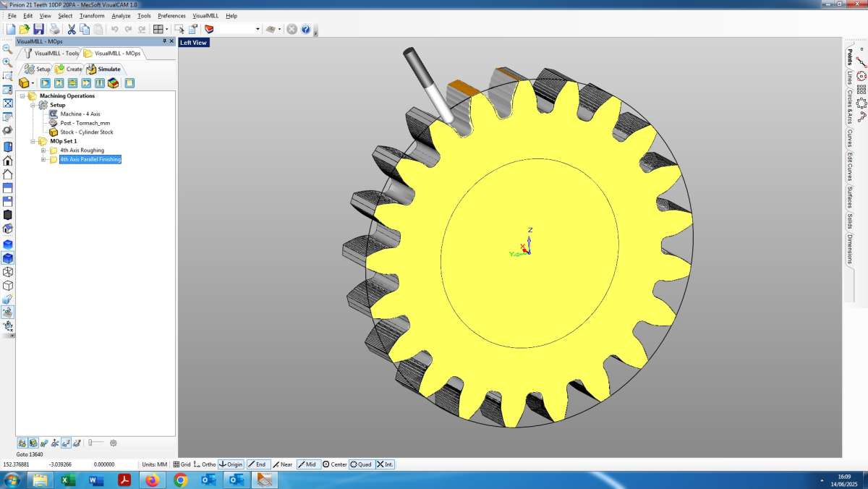Click the Zoom Window icon in the left sidebar
This screenshot has width=868, height=489.
(x=7, y=76)
